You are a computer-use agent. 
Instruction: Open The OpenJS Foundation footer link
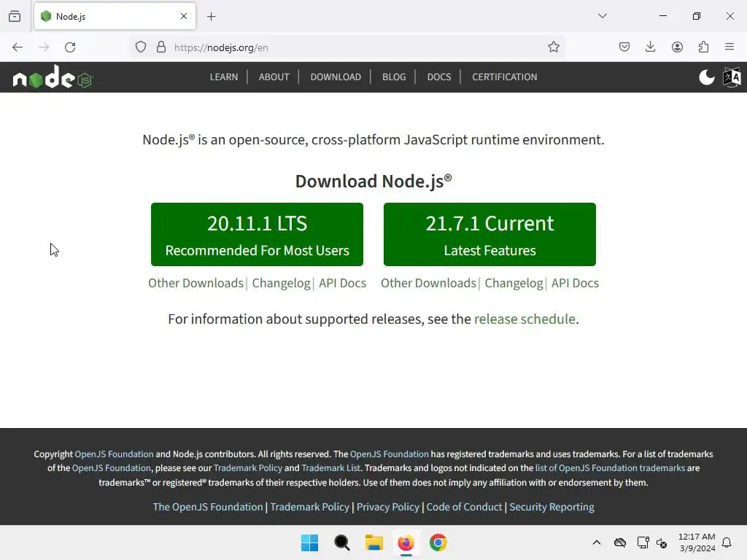208,507
